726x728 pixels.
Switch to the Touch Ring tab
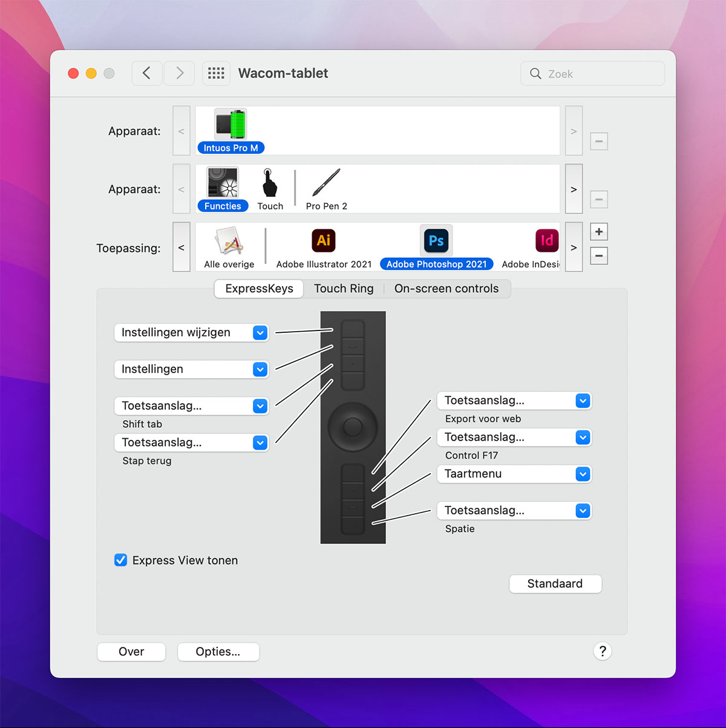[344, 289]
